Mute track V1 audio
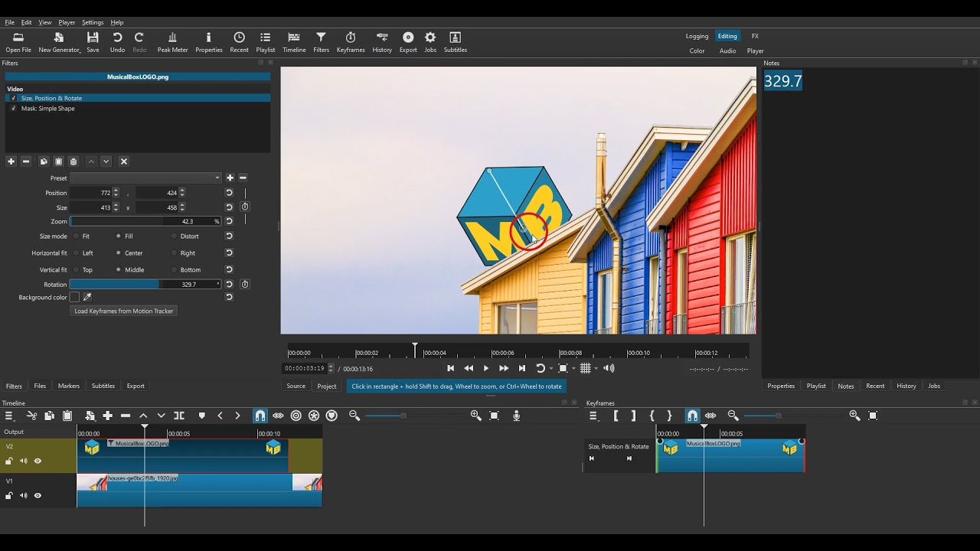The image size is (980, 551). click(23, 495)
